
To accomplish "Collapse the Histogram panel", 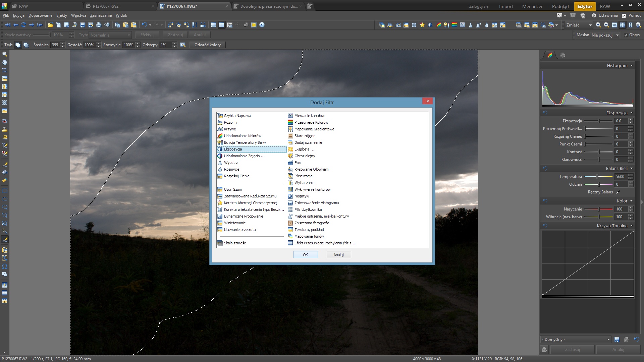I will [631, 65].
